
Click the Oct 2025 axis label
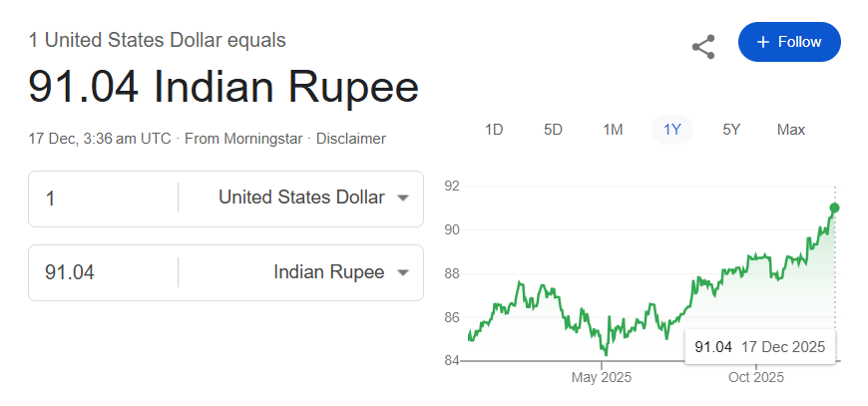[x=756, y=377]
